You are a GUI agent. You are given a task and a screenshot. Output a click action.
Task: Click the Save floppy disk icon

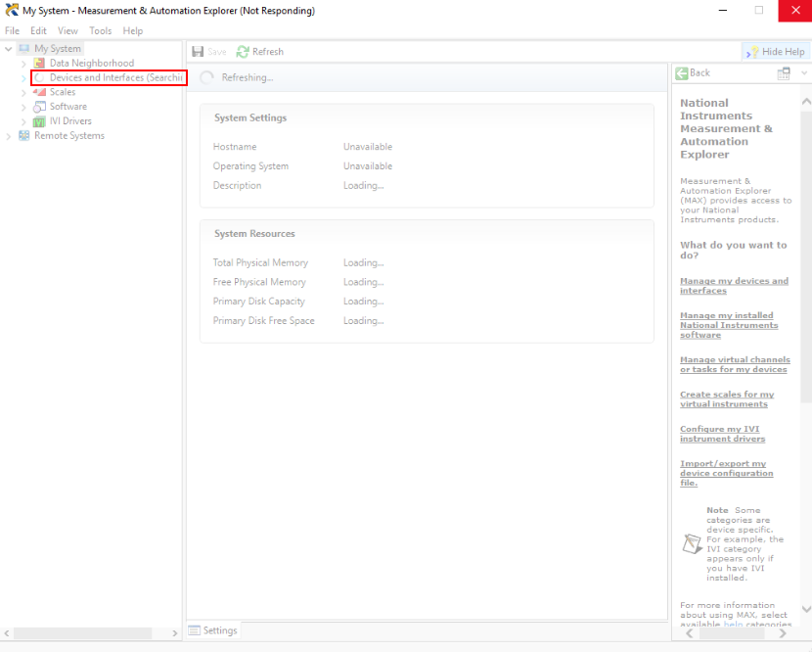pyautogui.click(x=198, y=51)
